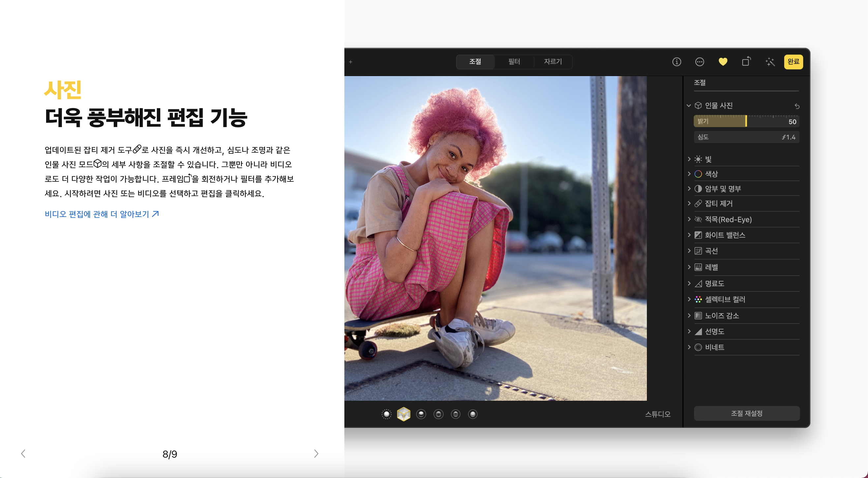Go to next page arrow

(x=316, y=454)
